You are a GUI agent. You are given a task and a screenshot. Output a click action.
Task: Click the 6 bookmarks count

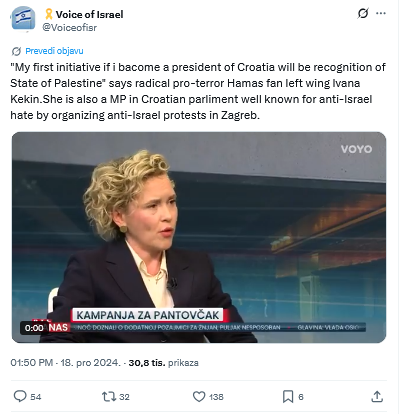301,397
